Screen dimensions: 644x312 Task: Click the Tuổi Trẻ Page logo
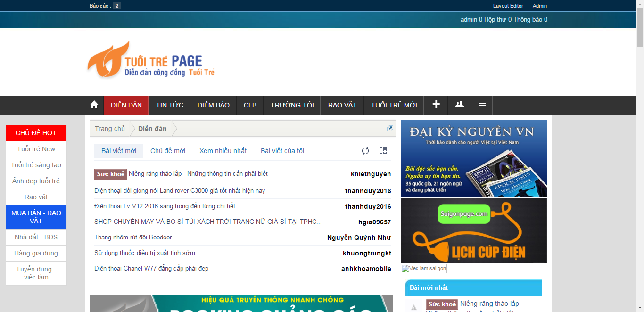151,60
